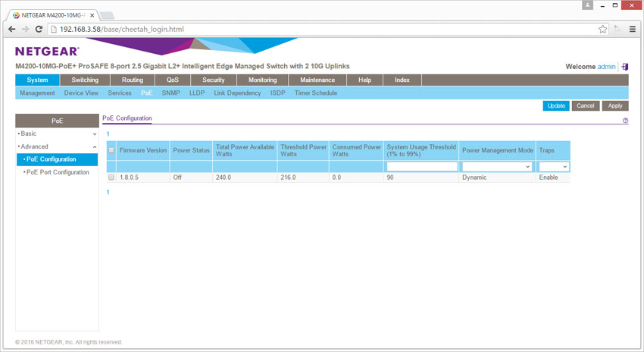This screenshot has width=644, height=352.
Task: Open the Management submenu
Action: coord(37,93)
